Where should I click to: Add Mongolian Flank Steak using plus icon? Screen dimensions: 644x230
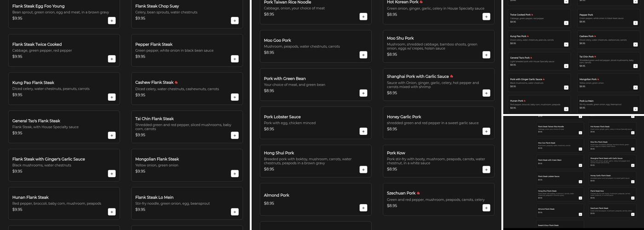point(235,173)
